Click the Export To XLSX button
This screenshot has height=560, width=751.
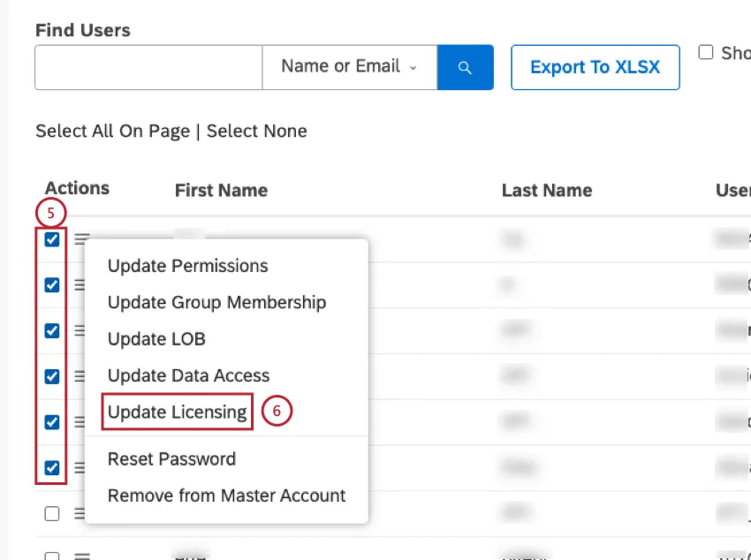[595, 66]
